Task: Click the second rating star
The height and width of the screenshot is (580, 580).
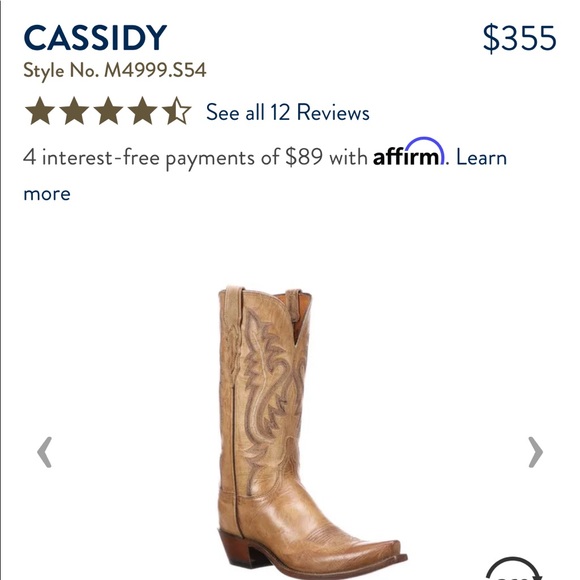Action: (x=74, y=111)
